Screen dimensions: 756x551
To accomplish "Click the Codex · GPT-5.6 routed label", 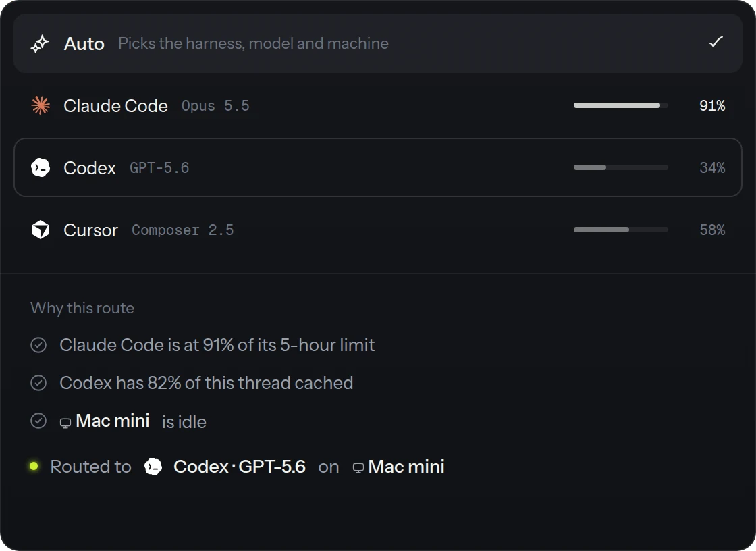I will point(239,467).
